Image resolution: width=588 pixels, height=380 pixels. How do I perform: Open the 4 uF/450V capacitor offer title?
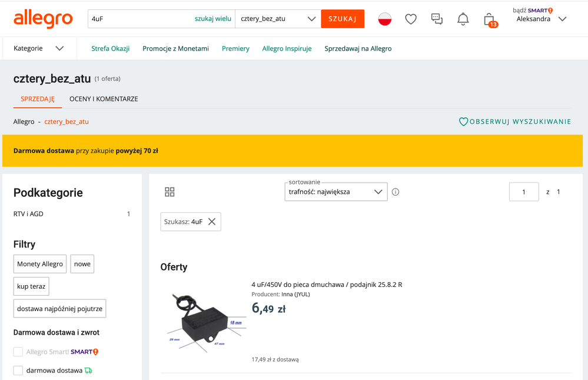click(x=327, y=285)
